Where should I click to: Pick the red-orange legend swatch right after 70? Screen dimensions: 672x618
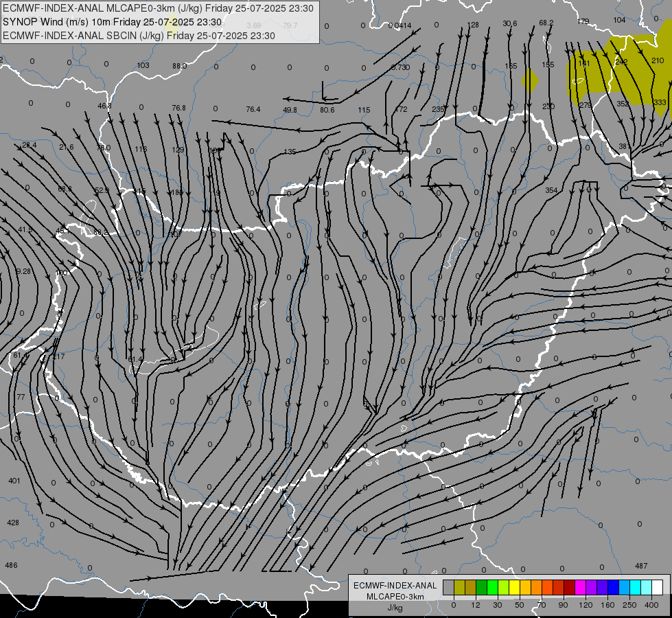pos(548,587)
